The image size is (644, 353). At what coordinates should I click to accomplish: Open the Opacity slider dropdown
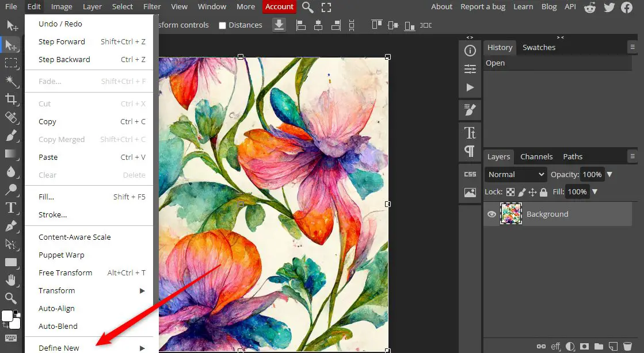click(x=609, y=174)
